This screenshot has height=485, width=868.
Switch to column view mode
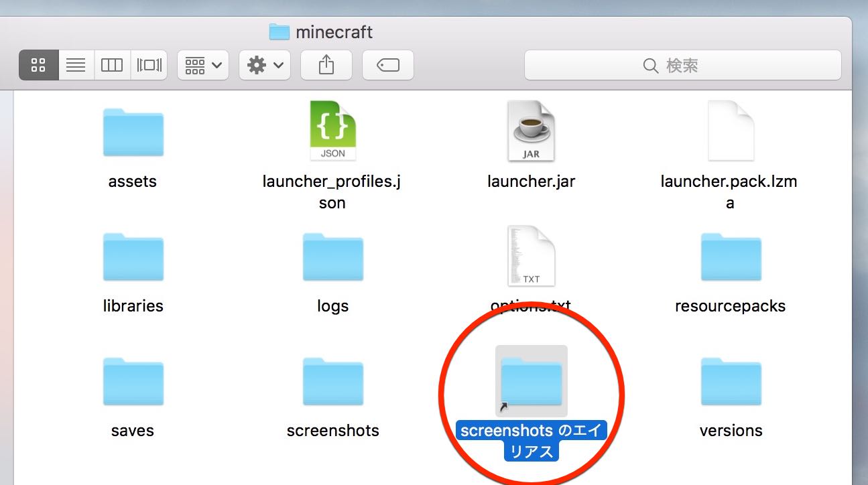coord(112,65)
